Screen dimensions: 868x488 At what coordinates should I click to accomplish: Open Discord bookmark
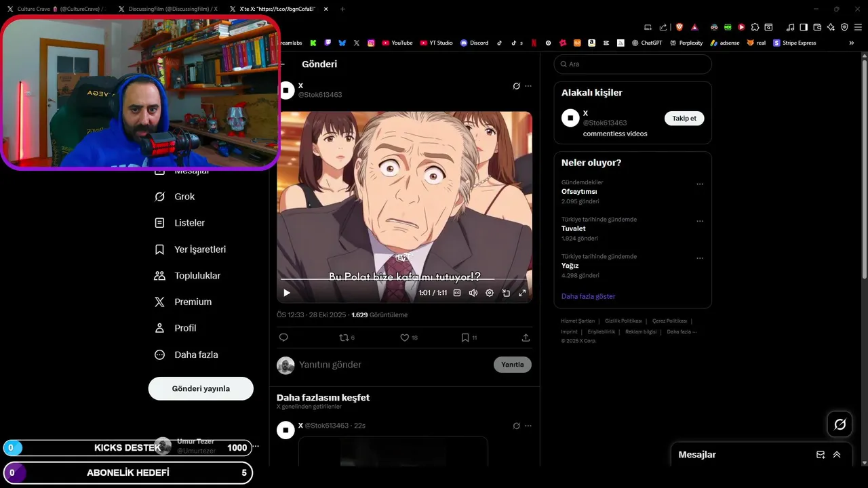coord(475,43)
